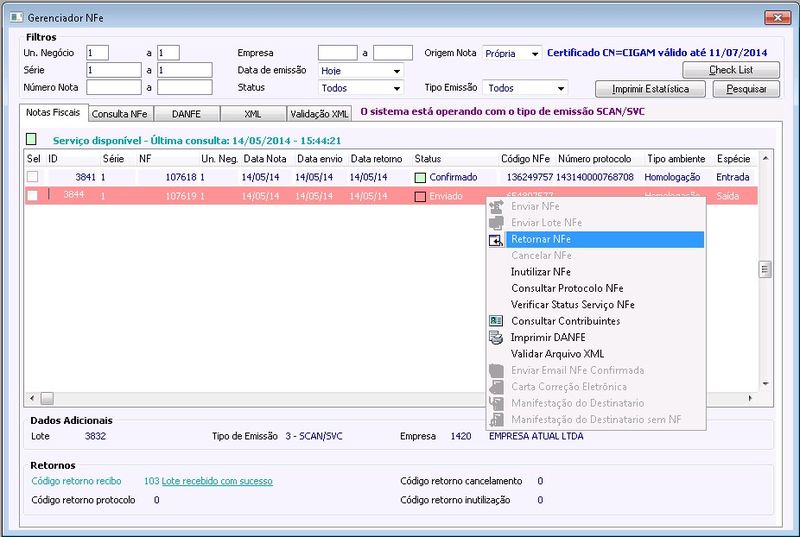Click the Consultar Contribuintes icon
Image resolution: width=800 pixels, height=537 pixels.
[496, 321]
